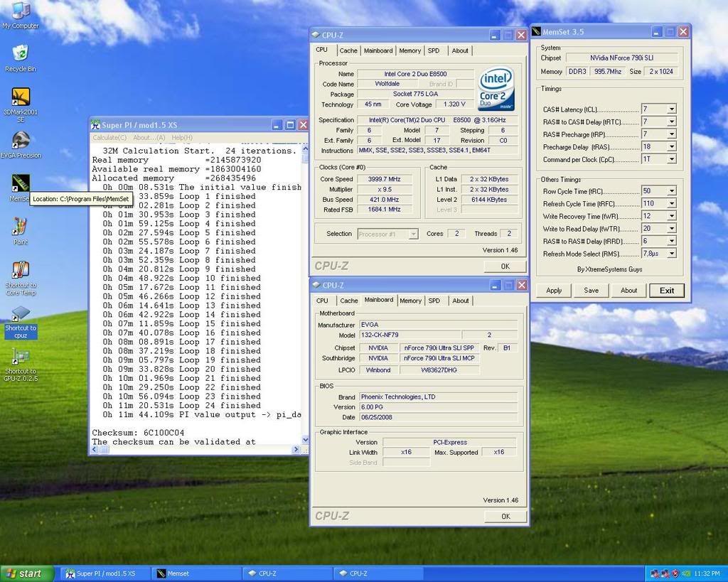Select Paint desktop shortcut
The height and width of the screenshot is (582, 728).
[x=21, y=231]
